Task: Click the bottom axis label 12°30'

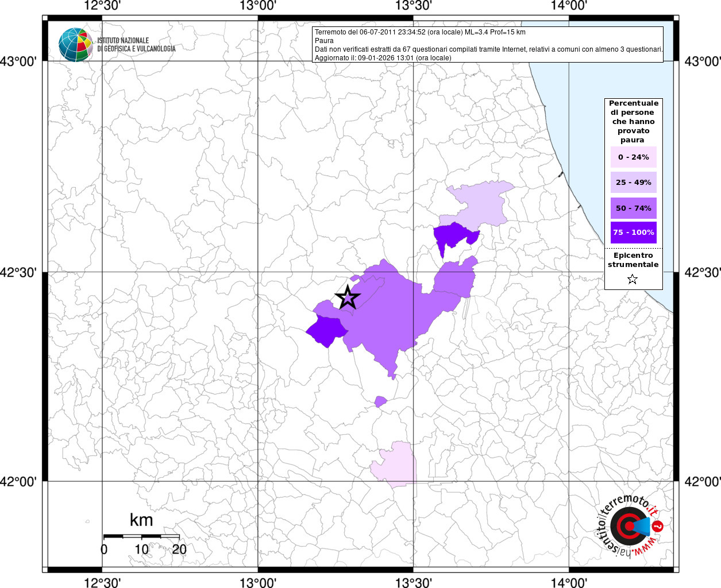Action: click(102, 582)
